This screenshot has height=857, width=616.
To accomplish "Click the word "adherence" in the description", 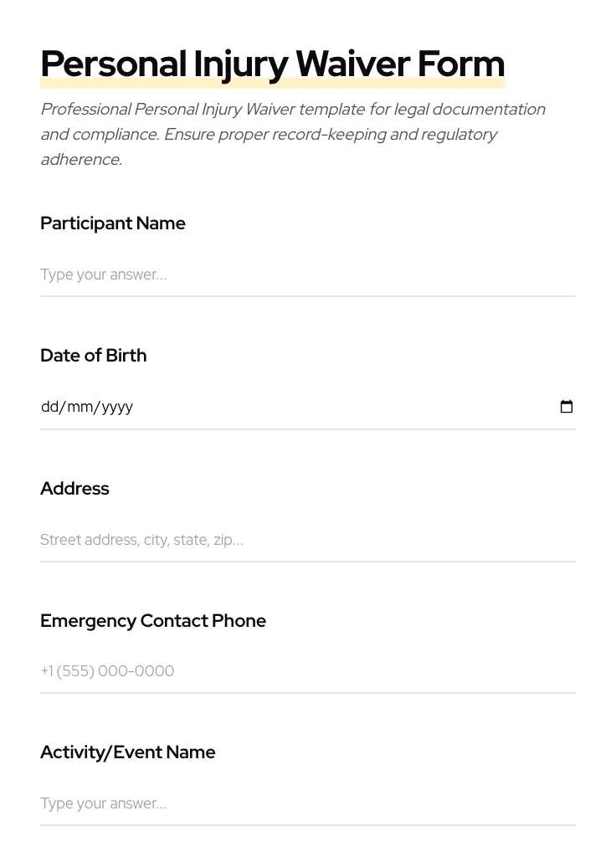I will (x=80, y=160).
